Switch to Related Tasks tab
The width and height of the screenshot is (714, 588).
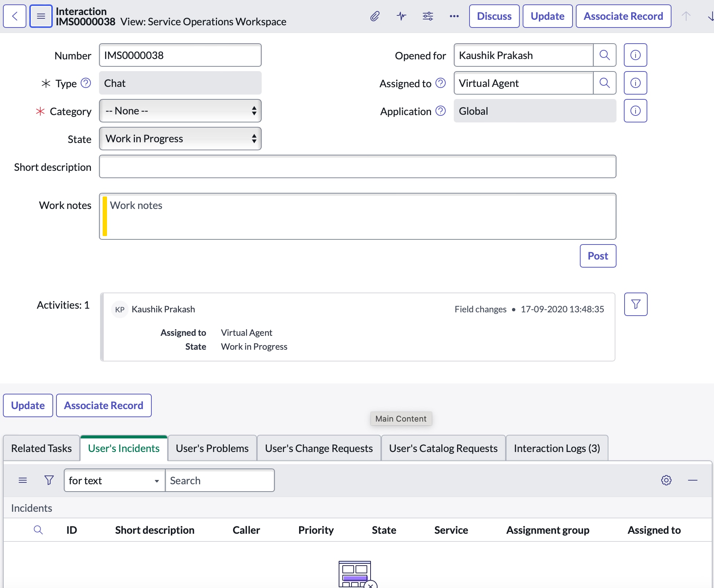click(x=41, y=448)
